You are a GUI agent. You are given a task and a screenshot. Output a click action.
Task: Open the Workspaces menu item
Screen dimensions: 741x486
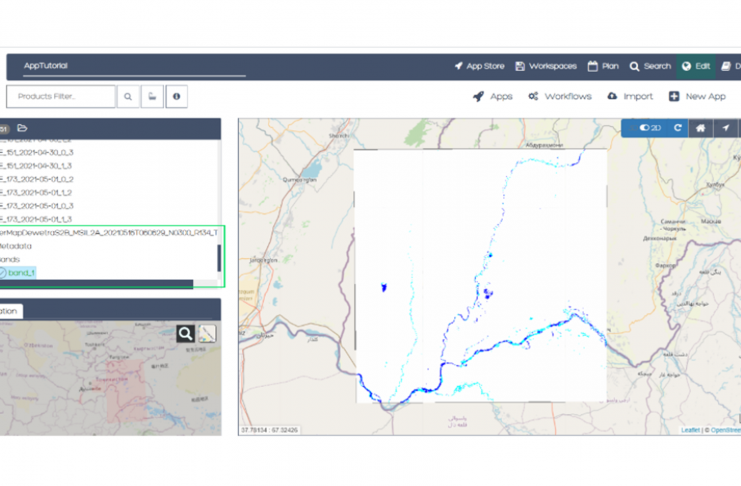pyautogui.click(x=545, y=66)
